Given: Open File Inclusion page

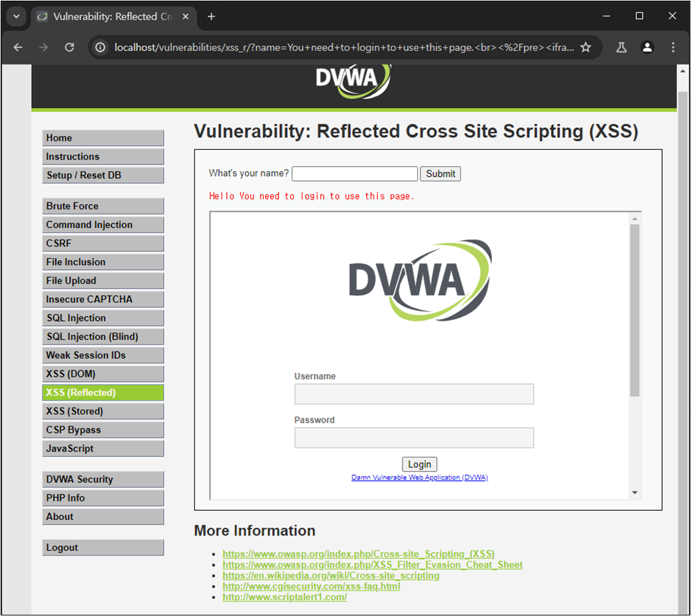Looking at the screenshot, I should click(103, 262).
